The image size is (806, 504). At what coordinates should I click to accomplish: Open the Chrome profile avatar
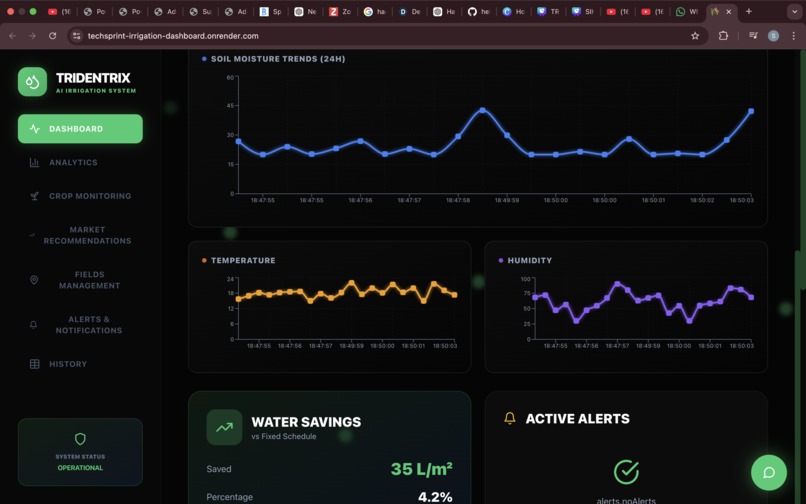tap(773, 35)
